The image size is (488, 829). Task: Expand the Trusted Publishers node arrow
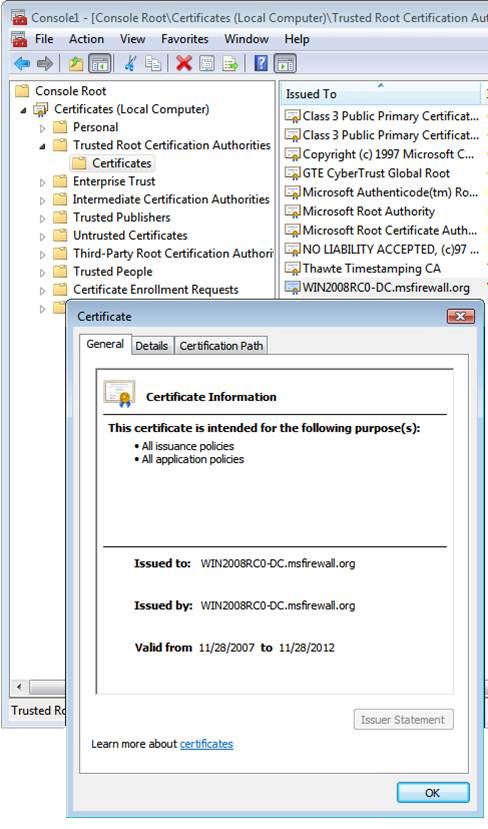pyautogui.click(x=43, y=218)
